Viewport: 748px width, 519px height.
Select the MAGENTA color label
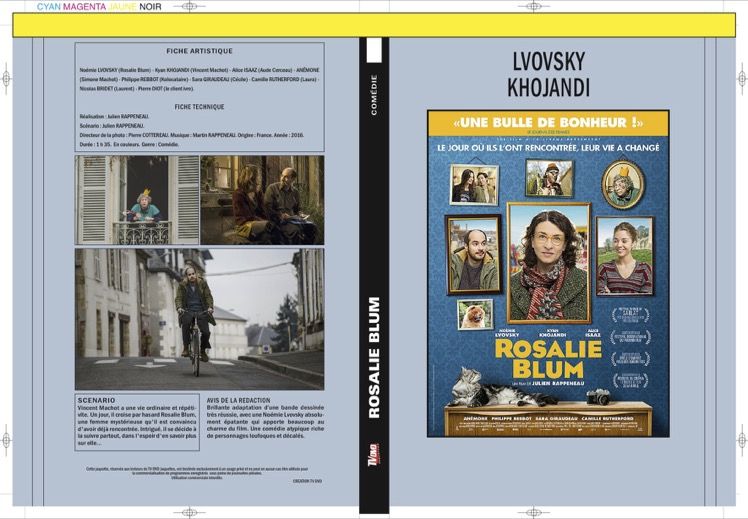pyautogui.click(x=84, y=7)
